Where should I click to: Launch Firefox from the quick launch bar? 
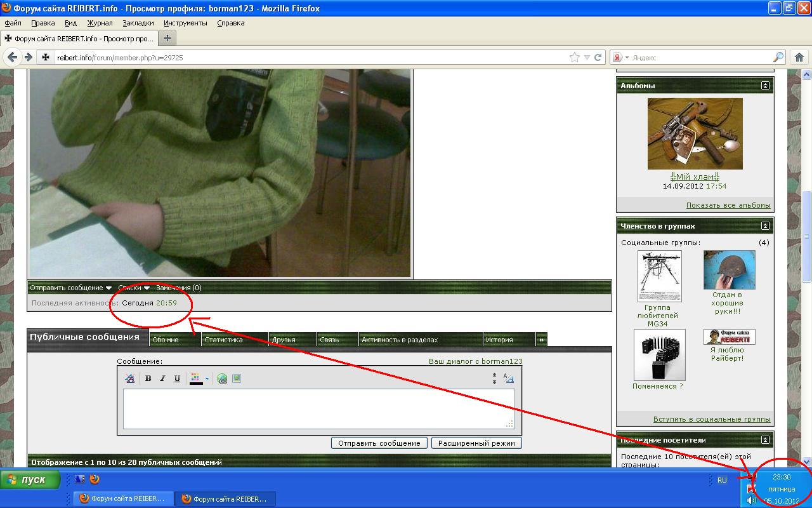click(x=95, y=479)
